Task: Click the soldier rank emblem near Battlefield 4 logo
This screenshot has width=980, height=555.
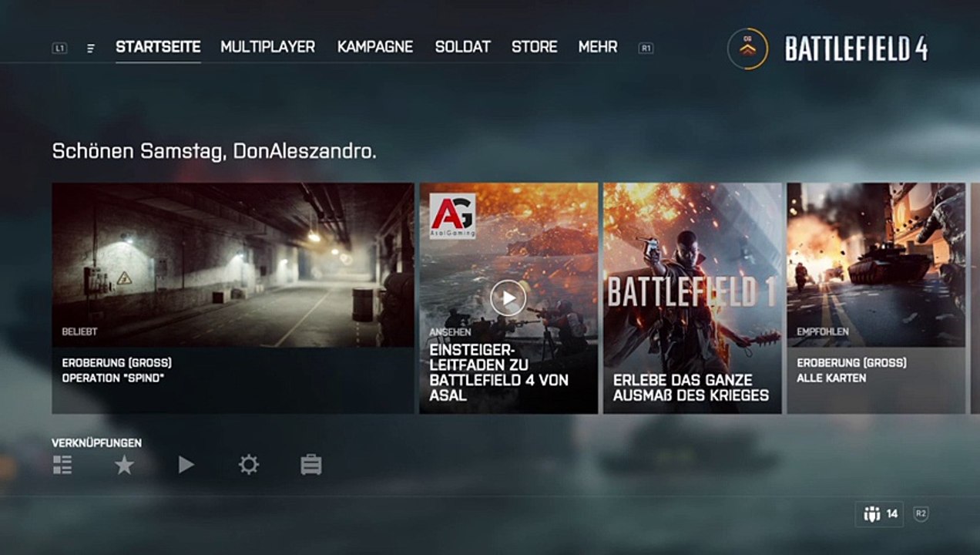Action: (x=747, y=49)
